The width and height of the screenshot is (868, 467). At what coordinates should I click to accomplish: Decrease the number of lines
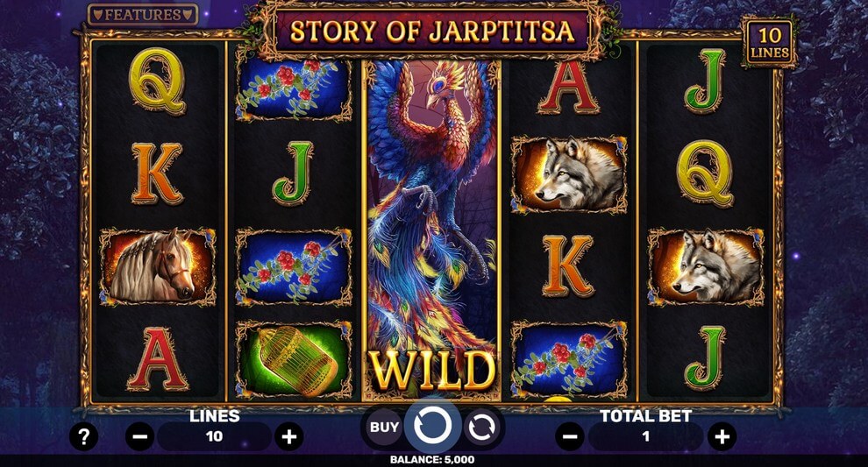pos(139,437)
